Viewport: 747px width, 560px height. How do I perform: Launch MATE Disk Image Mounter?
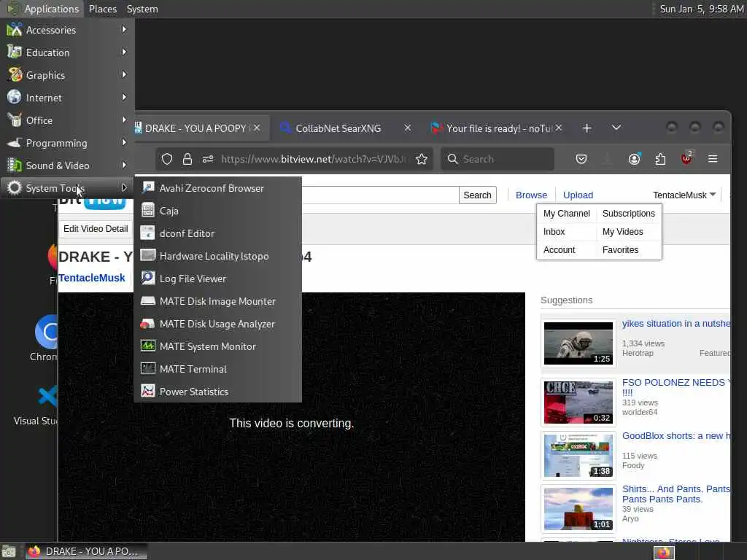tap(217, 301)
